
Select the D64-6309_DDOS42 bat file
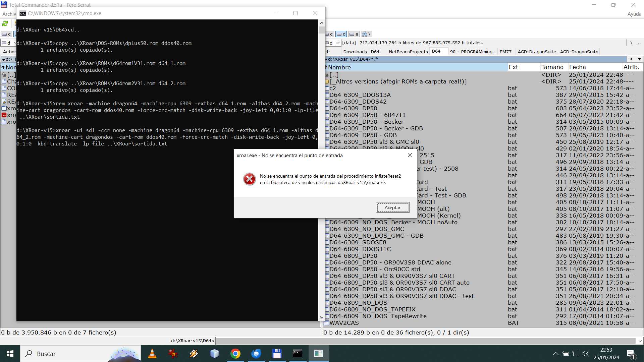click(x=358, y=102)
